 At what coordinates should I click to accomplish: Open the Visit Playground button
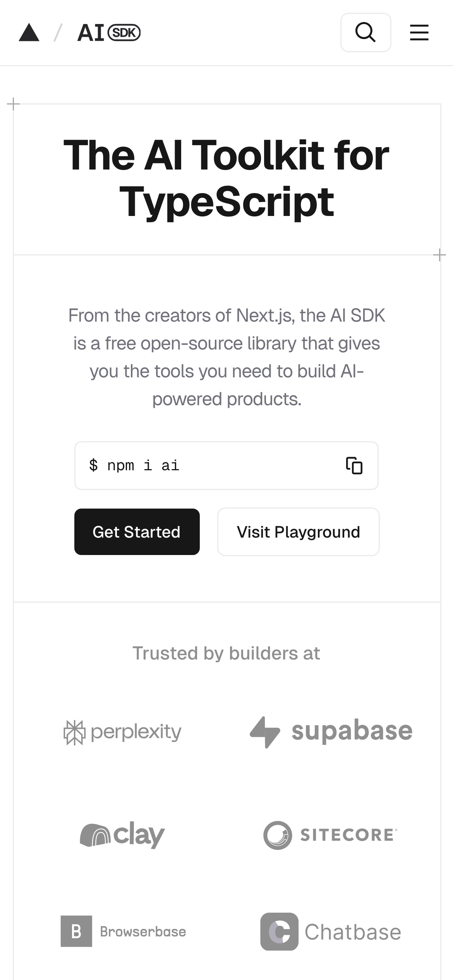pos(298,532)
